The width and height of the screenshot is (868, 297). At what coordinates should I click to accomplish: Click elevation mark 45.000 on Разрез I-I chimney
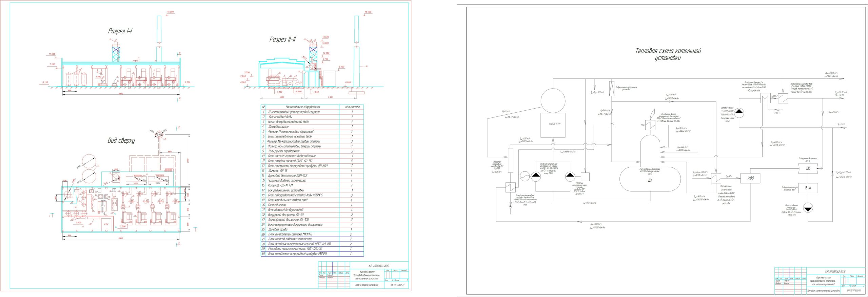click(x=170, y=12)
